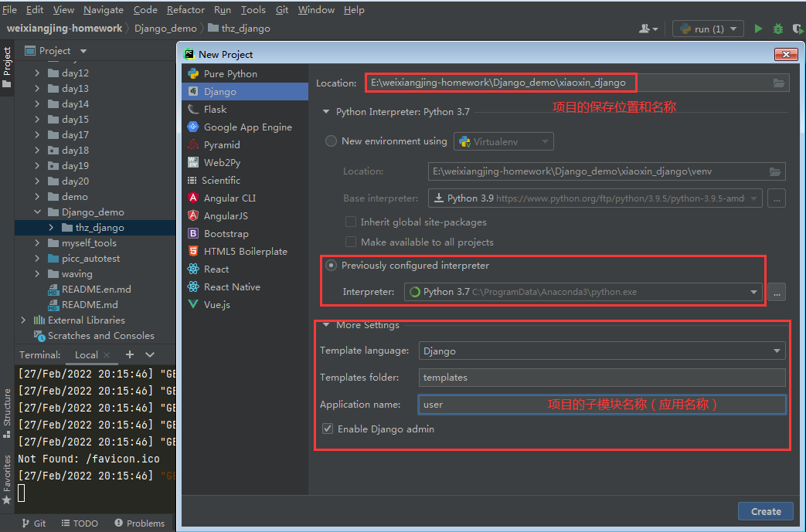Uncheck Enable Django admin
This screenshot has height=532, width=806.
(328, 429)
